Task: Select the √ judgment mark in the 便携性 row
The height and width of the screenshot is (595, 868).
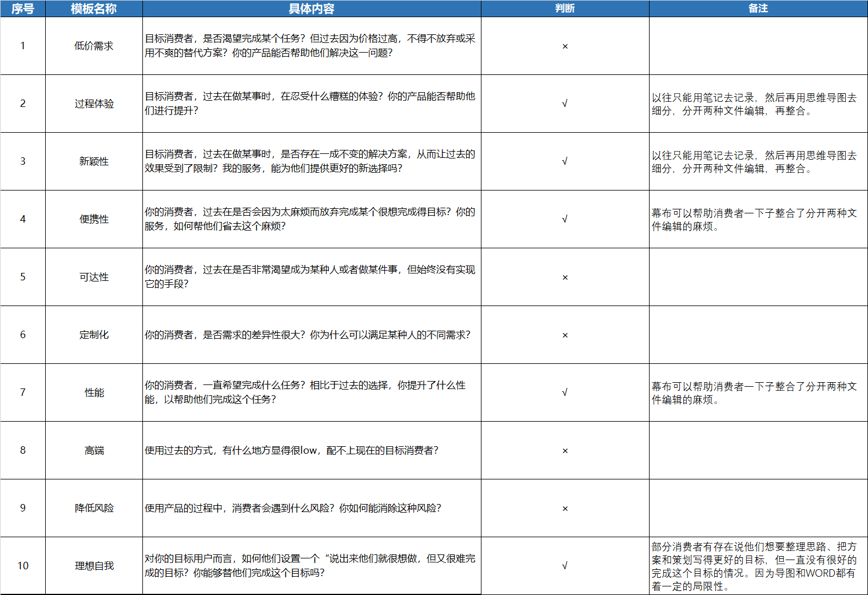Action: [565, 219]
